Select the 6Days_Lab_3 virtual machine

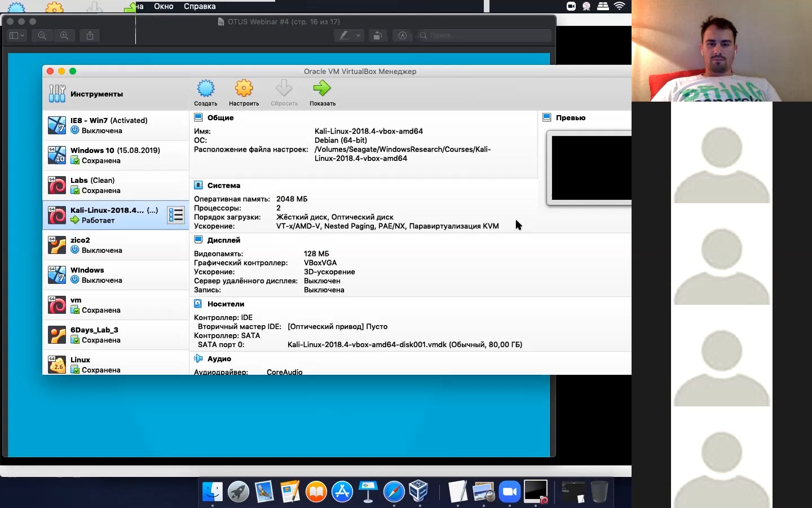[x=116, y=335]
